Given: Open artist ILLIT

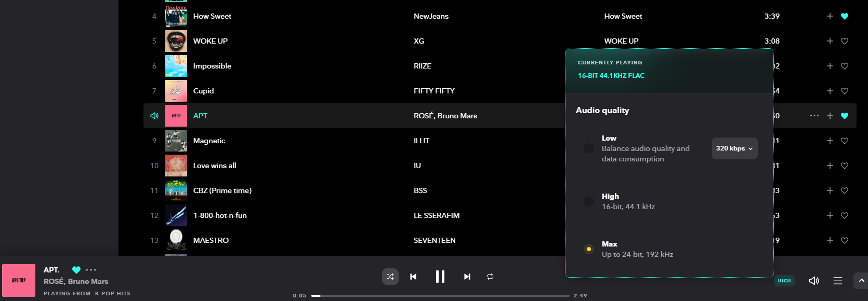Looking at the screenshot, I should click(422, 141).
